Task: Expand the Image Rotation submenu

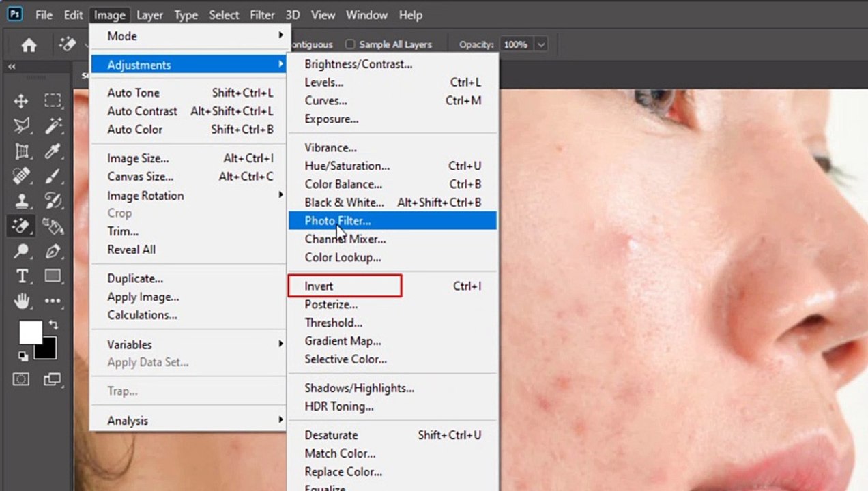Action: click(280, 195)
